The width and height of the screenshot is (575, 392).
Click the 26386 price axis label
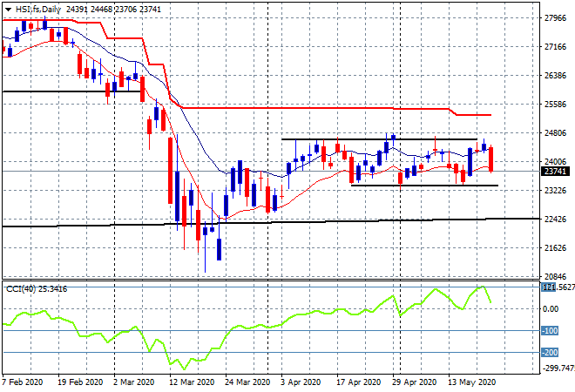555,76
